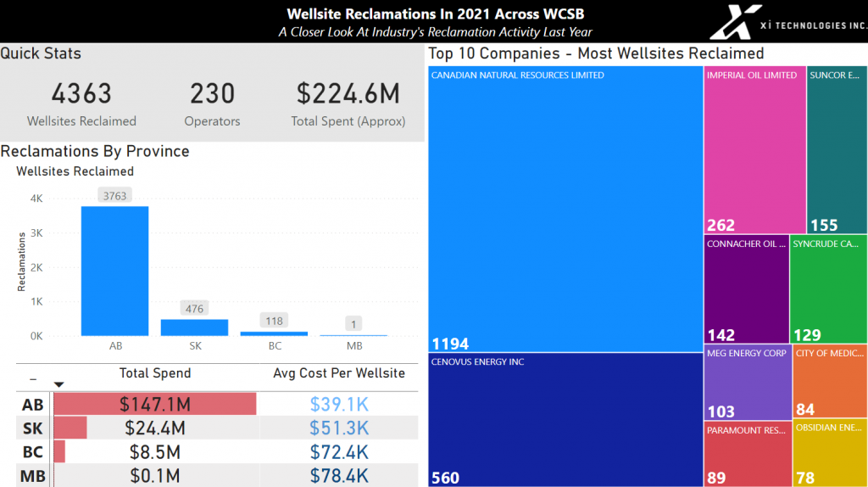This screenshot has height=487, width=868.
Task: Select the Syncrude treemap tile
Action: click(828, 289)
